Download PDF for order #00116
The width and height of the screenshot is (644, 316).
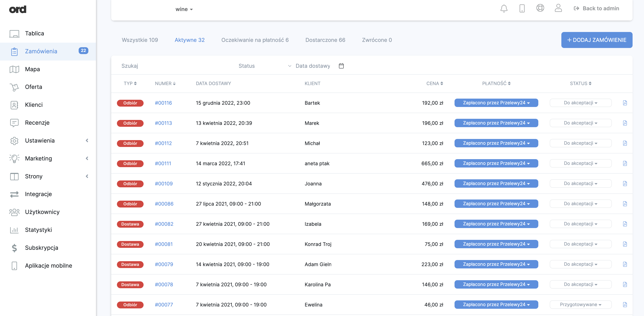pos(625,103)
